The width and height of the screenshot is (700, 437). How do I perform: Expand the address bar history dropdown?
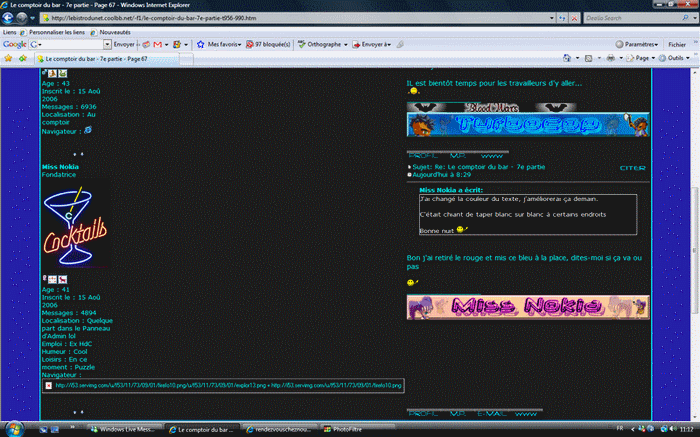[x=552, y=18]
